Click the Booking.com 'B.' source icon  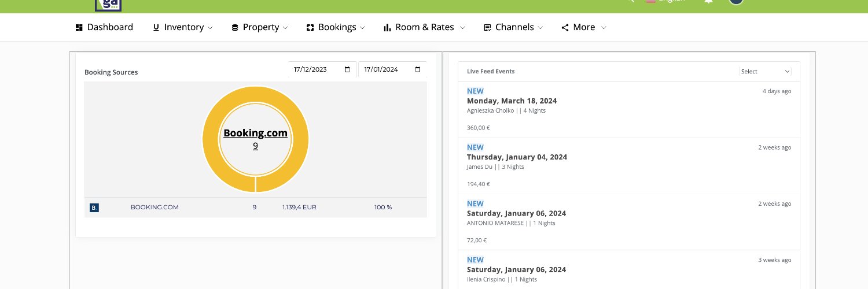coord(94,208)
